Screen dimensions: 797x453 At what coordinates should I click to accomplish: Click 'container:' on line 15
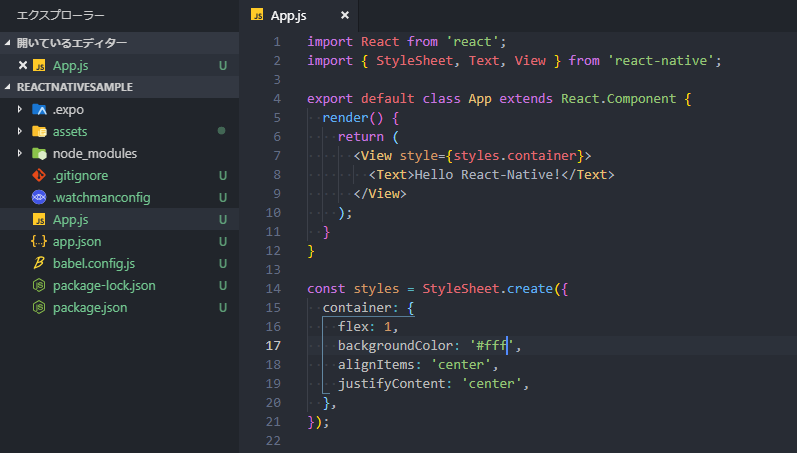click(x=361, y=308)
